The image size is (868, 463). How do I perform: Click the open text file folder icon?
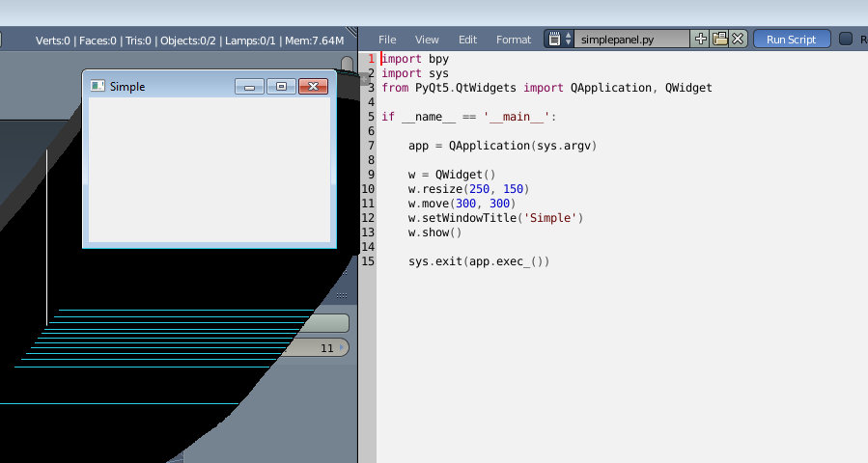pos(719,40)
